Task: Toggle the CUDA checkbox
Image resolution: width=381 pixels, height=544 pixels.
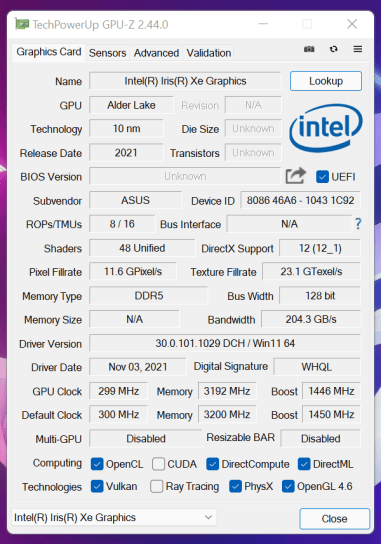Action: point(158,464)
